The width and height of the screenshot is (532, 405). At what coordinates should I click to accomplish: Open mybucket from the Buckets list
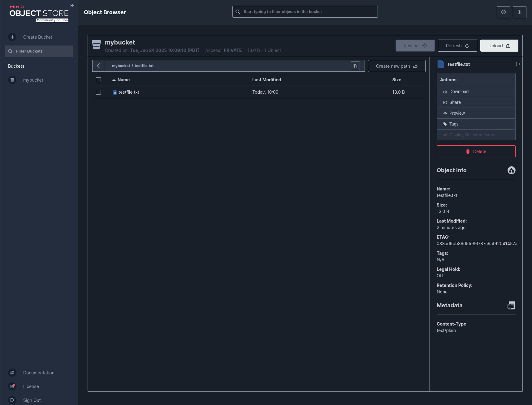[33, 80]
